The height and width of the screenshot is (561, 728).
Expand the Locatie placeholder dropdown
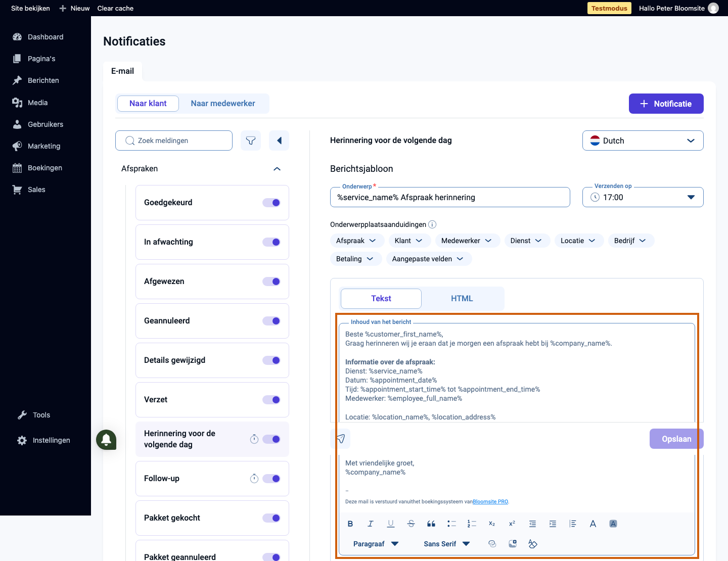point(579,241)
